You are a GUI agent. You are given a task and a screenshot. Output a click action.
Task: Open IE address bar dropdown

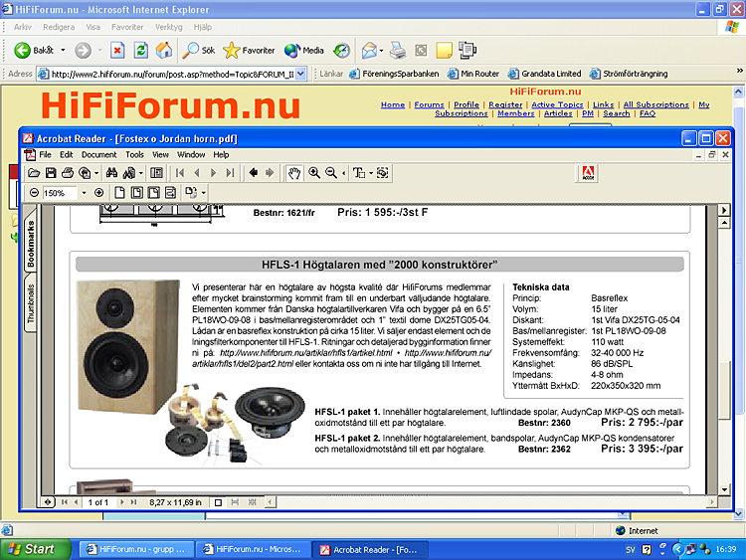coord(300,74)
